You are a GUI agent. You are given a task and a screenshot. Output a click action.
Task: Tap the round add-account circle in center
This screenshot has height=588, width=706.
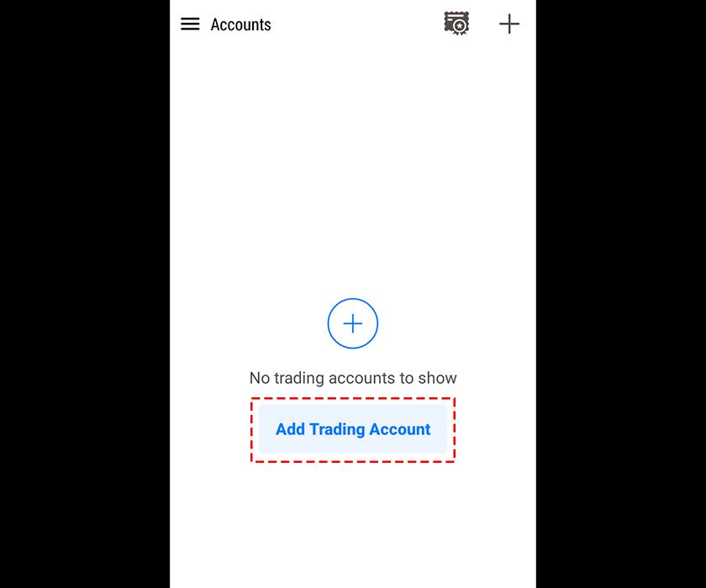point(352,323)
